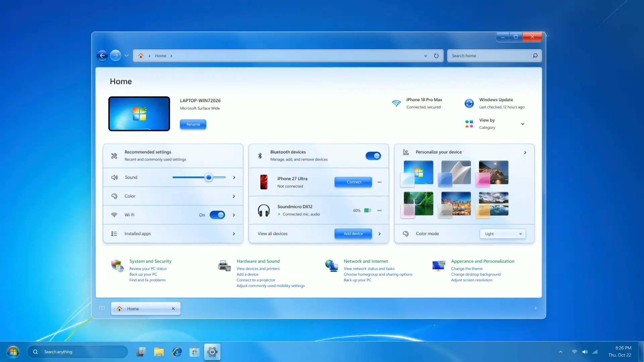Refresh the page using the reload icon
This screenshot has height=362, width=644.
point(436,56)
